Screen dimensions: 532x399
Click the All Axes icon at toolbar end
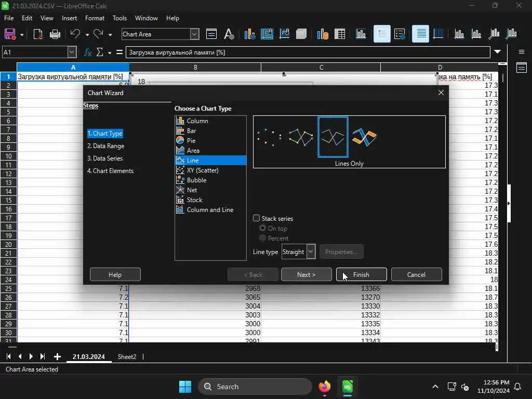pos(511,34)
